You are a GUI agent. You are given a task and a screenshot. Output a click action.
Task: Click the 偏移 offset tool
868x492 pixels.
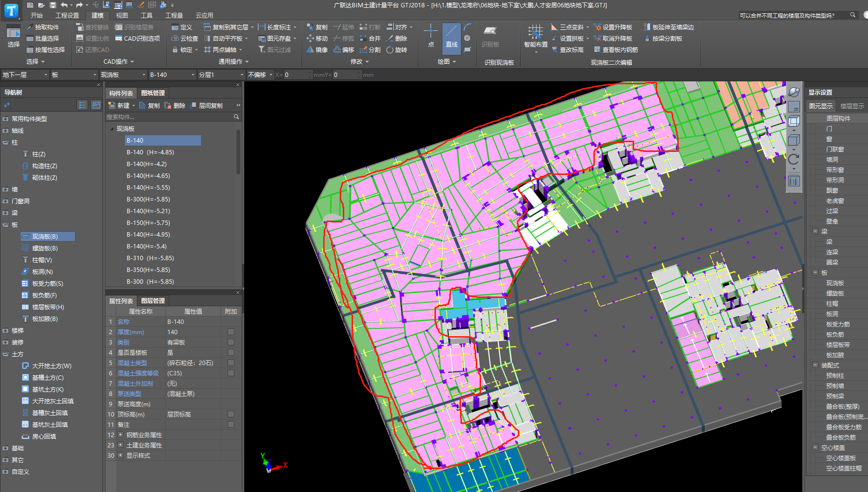pyautogui.click(x=343, y=49)
